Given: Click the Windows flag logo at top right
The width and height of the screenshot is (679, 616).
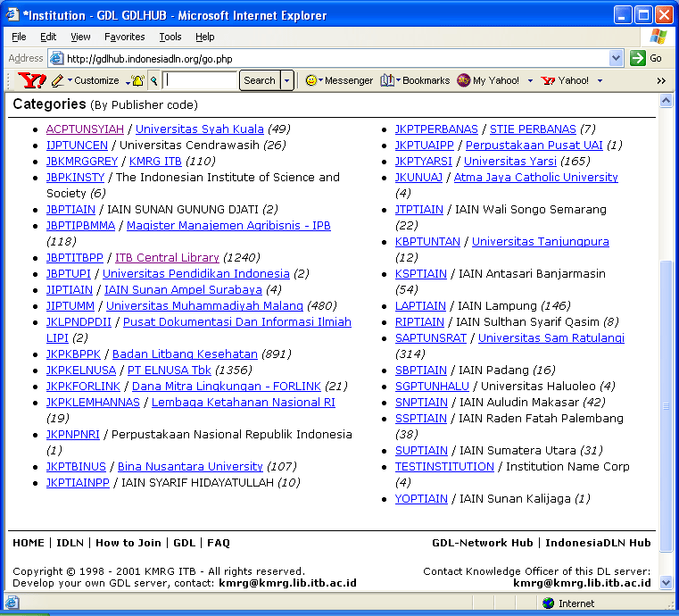Looking at the screenshot, I should (658, 37).
